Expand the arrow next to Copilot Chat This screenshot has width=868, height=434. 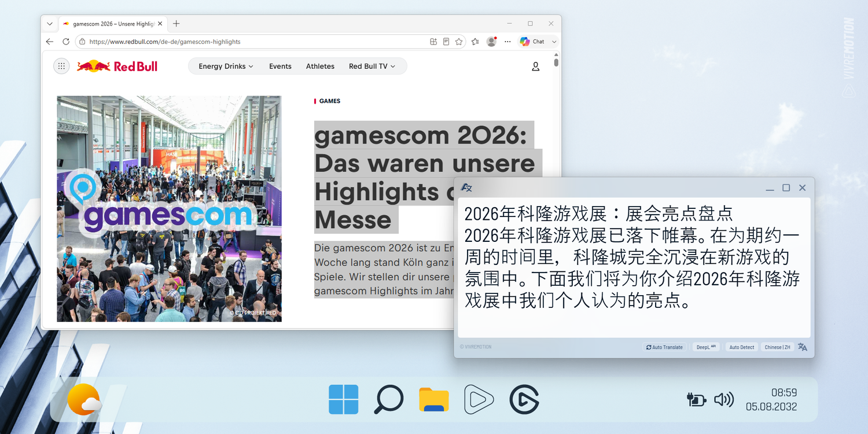point(554,42)
